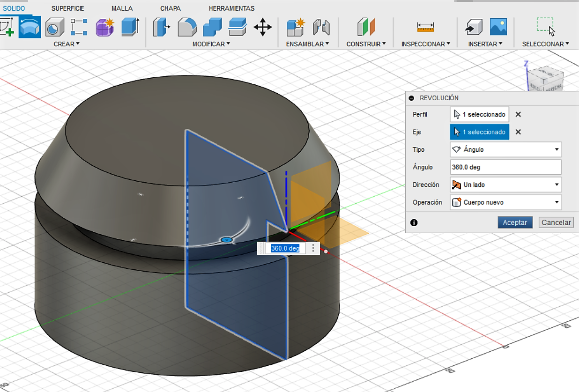The height and width of the screenshot is (392, 579).
Task: Select the New Component icon
Action: [x=296, y=27]
